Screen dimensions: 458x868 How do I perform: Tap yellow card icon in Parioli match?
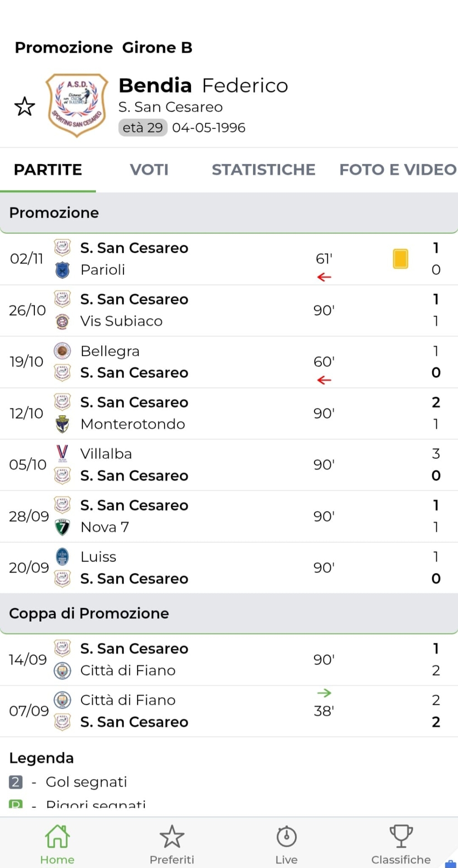click(401, 259)
